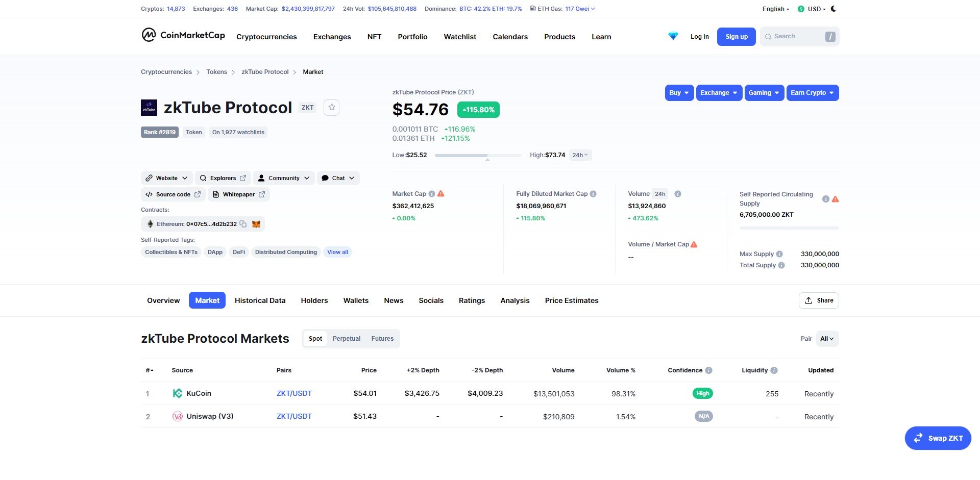The width and height of the screenshot is (980, 480).
Task: Click the Sign up button
Action: (736, 36)
